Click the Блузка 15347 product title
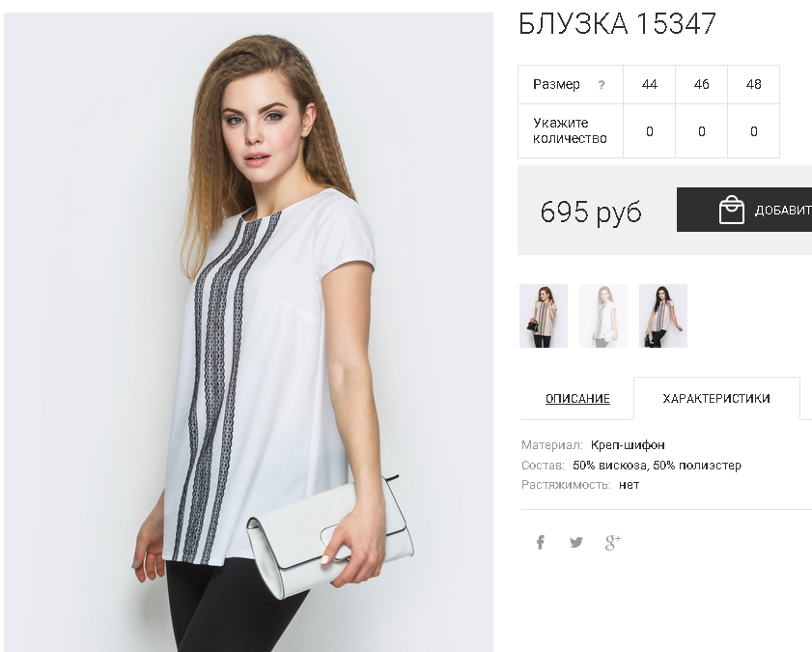The height and width of the screenshot is (652, 812). 617,24
